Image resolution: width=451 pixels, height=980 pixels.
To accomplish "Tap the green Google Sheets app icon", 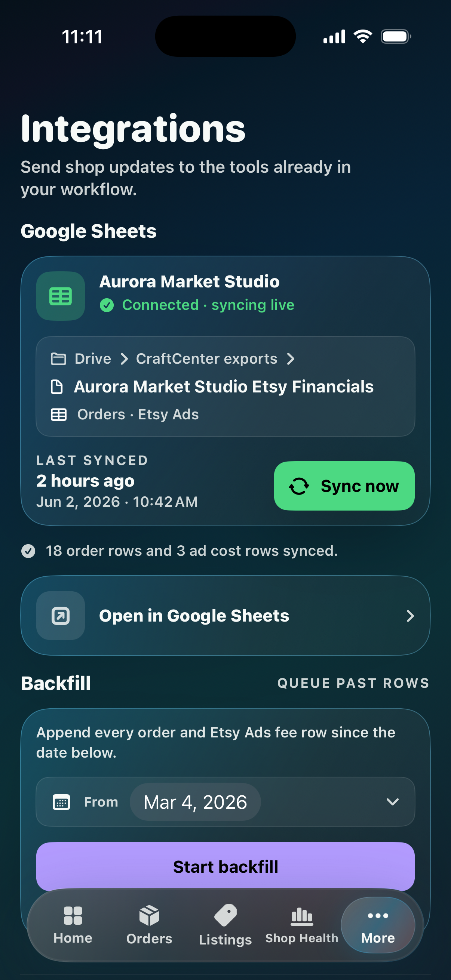I will point(61,296).
